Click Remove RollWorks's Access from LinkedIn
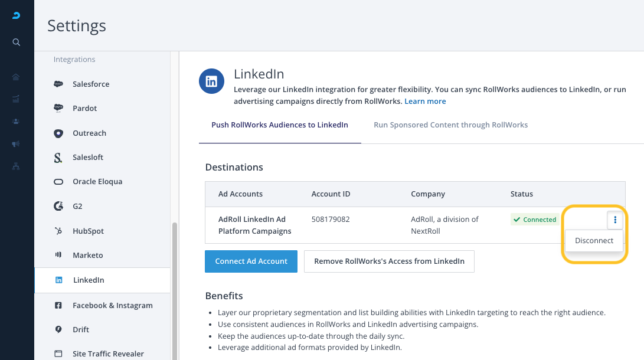 point(389,261)
